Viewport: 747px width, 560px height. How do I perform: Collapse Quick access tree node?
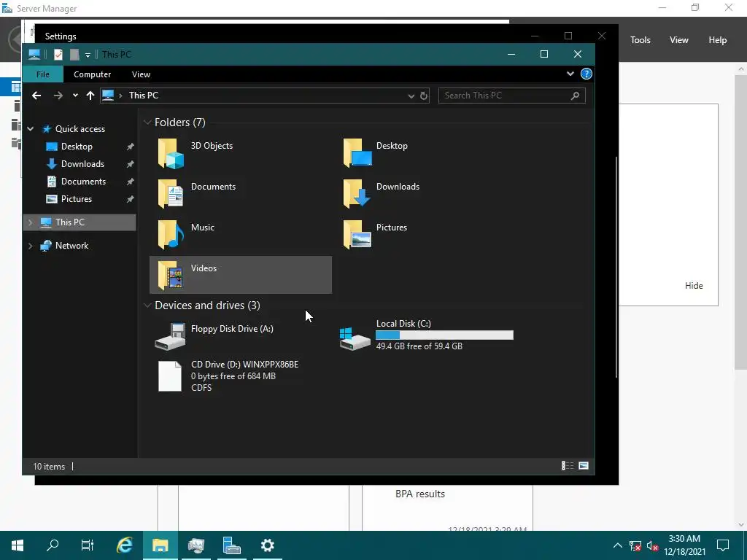(x=31, y=129)
